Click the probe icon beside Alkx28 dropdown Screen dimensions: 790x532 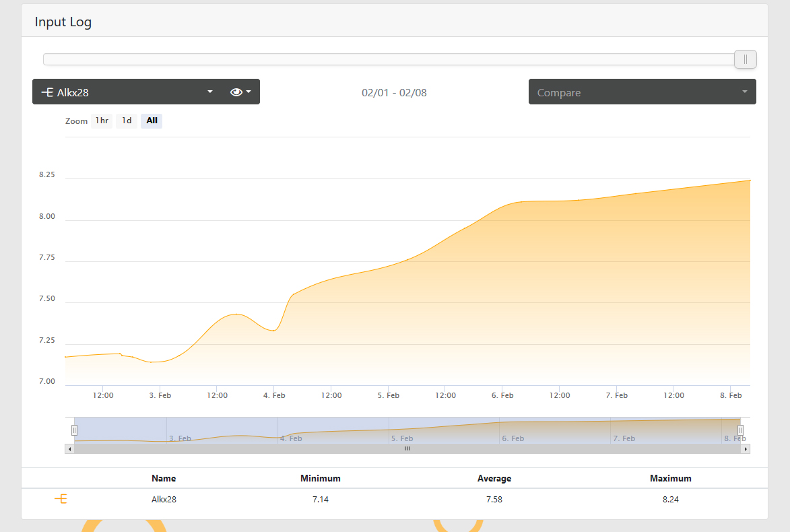pos(47,92)
